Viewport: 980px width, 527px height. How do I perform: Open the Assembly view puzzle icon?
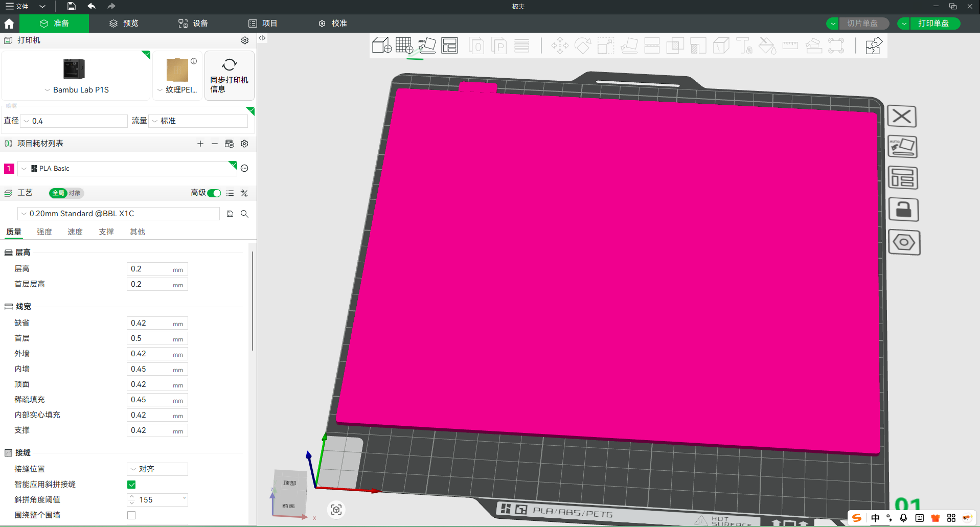(874, 45)
